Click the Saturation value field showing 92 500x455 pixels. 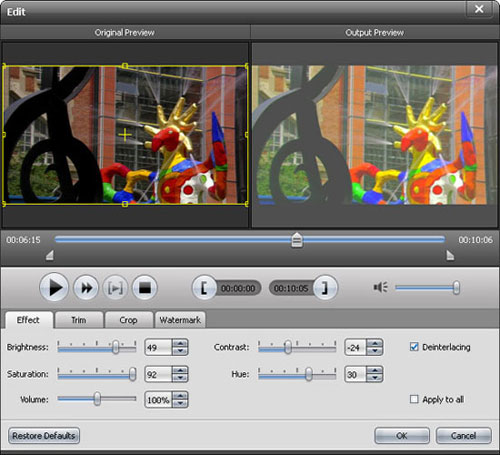(x=159, y=374)
